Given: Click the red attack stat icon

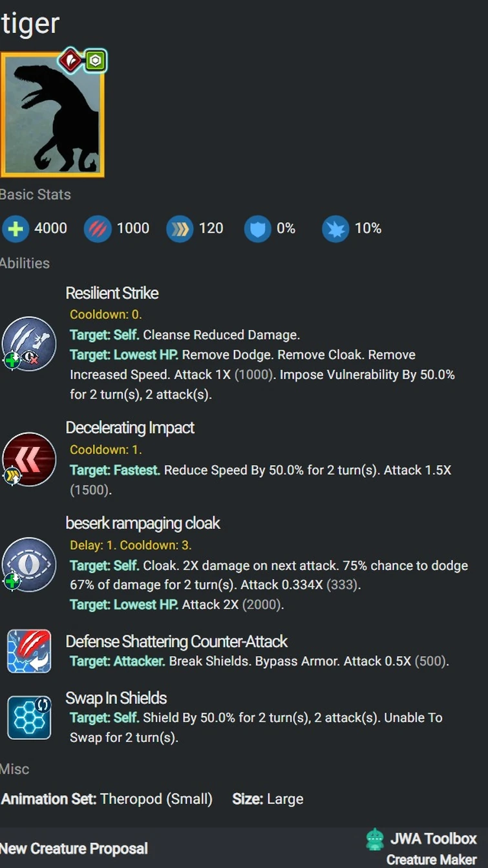Looking at the screenshot, I should [x=97, y=228].
